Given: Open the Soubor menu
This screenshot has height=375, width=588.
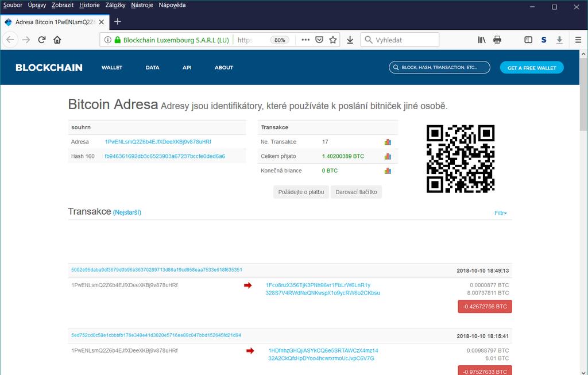Looking at the screenshot, I should [x=13, y=5].
